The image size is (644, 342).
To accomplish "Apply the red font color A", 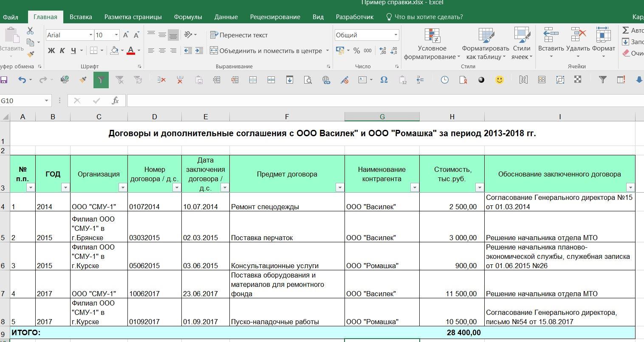I will coord(131,50).
